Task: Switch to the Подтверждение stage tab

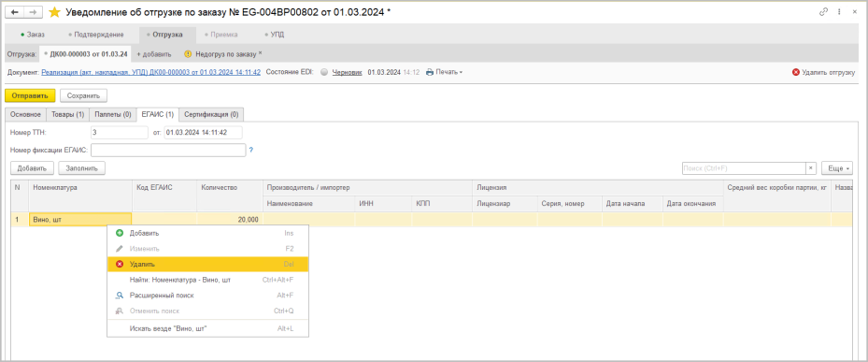Action: tap(95, 35)
